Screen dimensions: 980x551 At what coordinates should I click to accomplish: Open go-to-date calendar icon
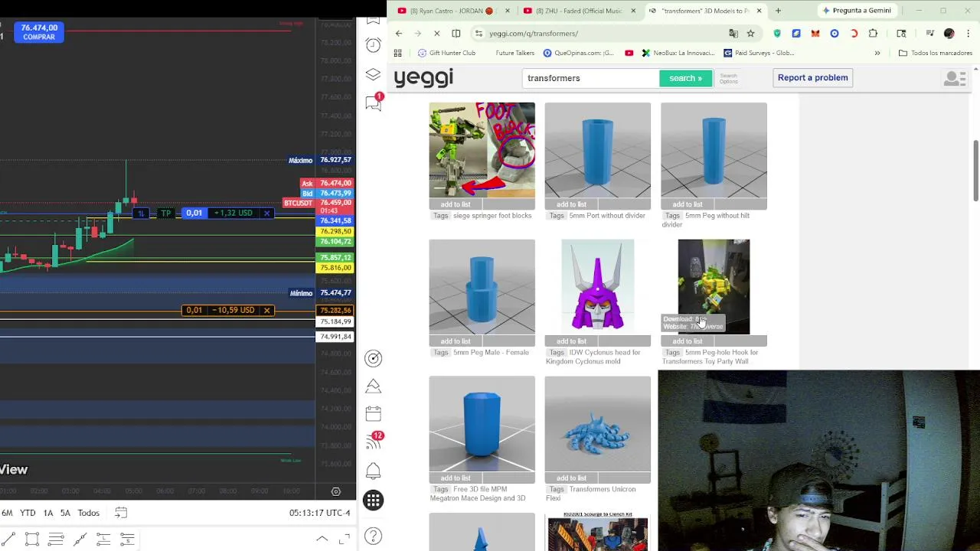(x=121, y=513)
